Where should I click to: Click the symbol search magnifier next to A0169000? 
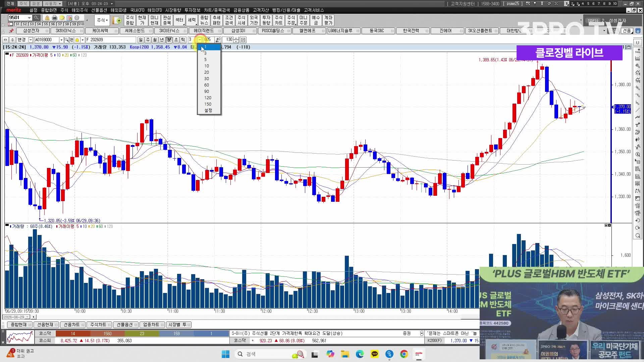tap(66, 40)
